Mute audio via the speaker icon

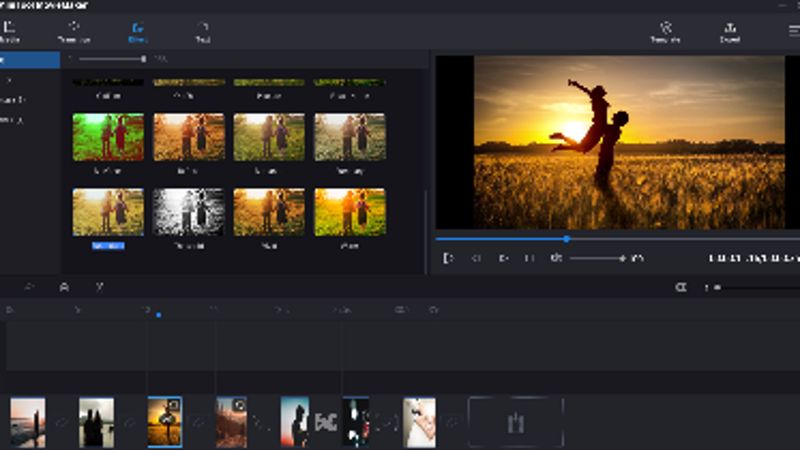coord(556,258)
